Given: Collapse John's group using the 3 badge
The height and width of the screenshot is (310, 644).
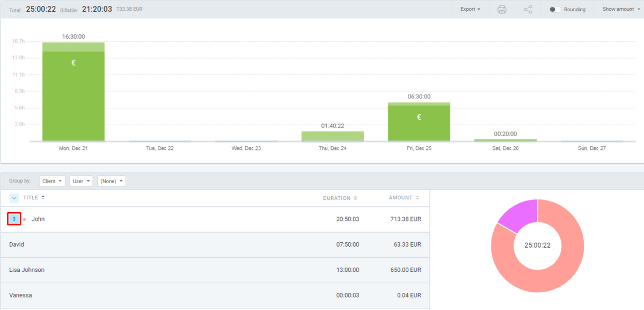Looking at the screenshot, I should tap(14, 219).
